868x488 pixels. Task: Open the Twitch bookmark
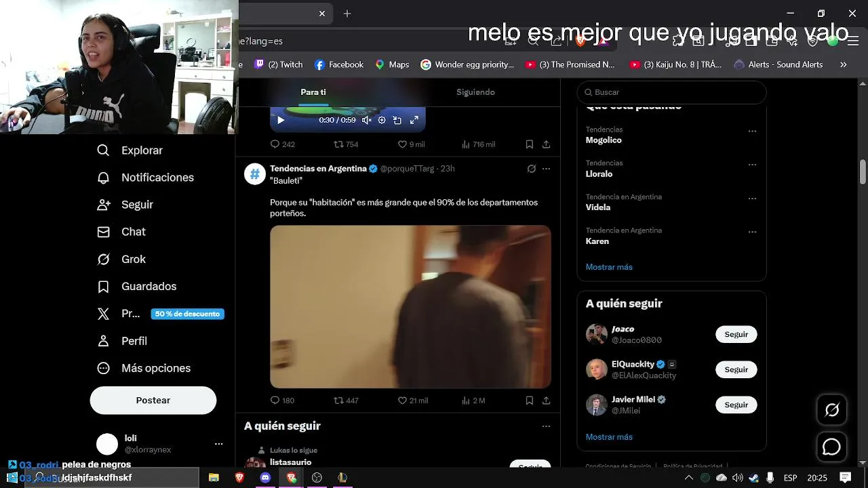coord(279,64)
